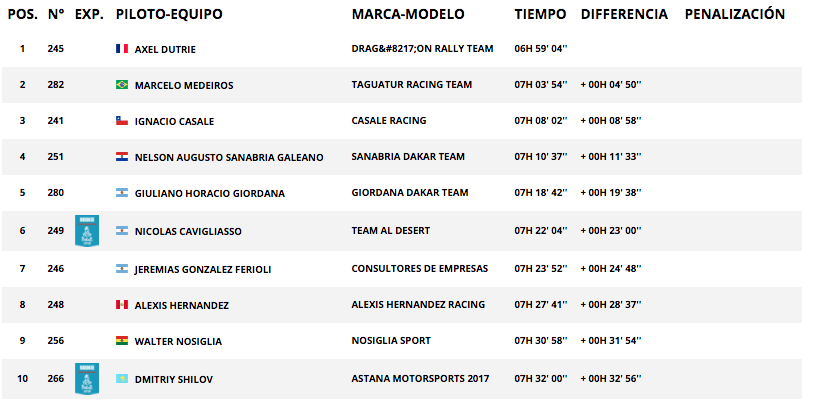Click the Argentine flag beside Giuliano Horacio Giordana

[122, 193]
